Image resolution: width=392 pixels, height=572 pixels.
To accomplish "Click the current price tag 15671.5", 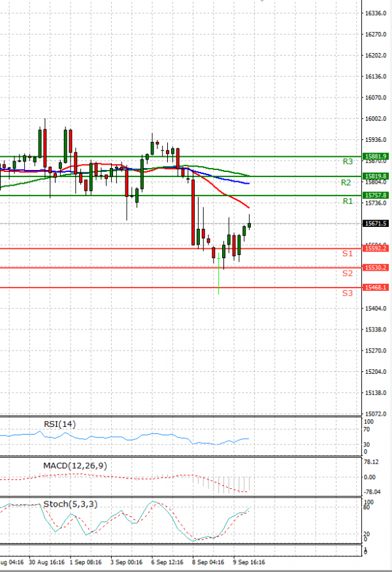I will click(376, 223).
